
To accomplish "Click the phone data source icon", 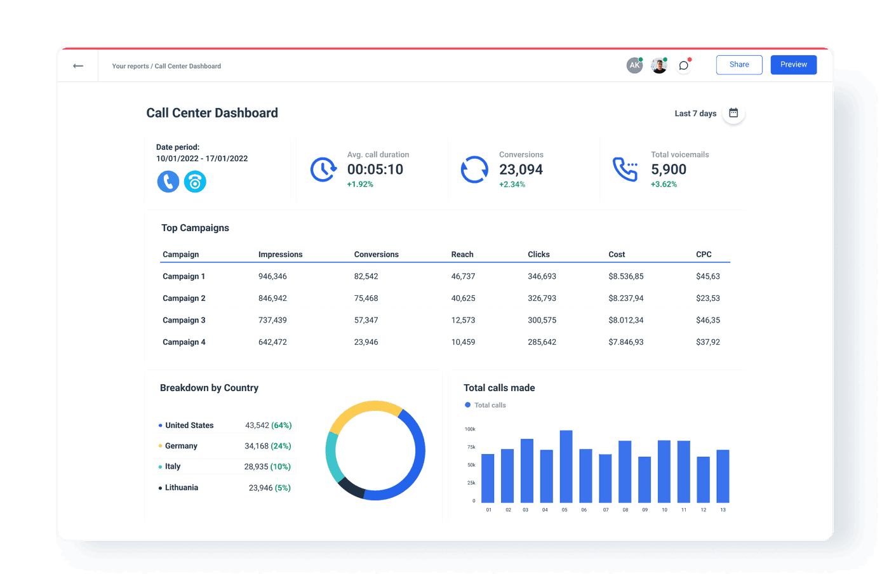I will 168,182.
